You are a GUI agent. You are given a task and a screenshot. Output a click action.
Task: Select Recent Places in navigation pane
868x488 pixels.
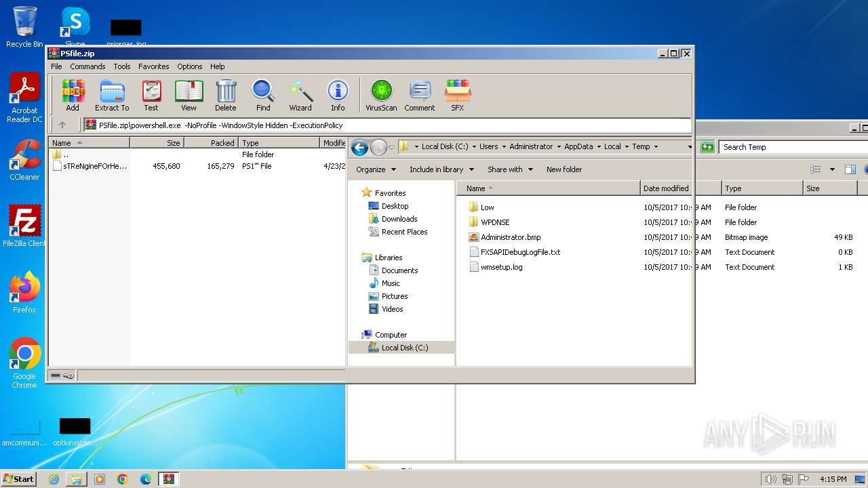coord(404,232)
